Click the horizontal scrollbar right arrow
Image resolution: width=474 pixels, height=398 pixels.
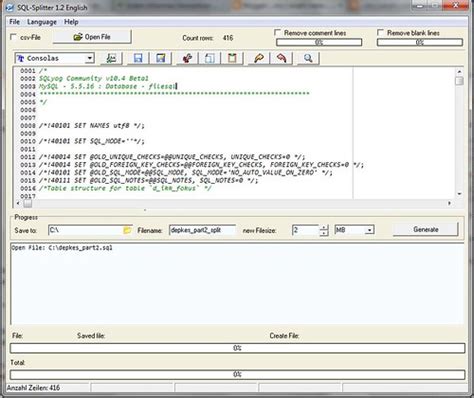pos(449,203)
